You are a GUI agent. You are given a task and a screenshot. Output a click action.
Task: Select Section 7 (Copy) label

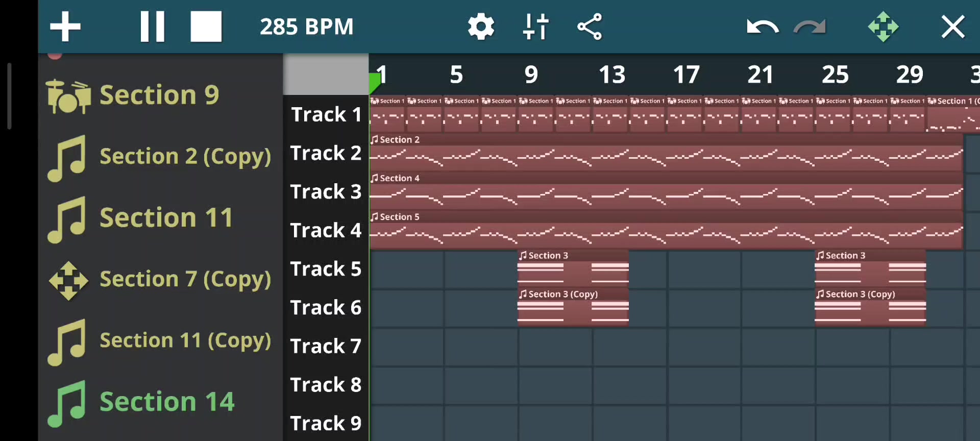185,279
